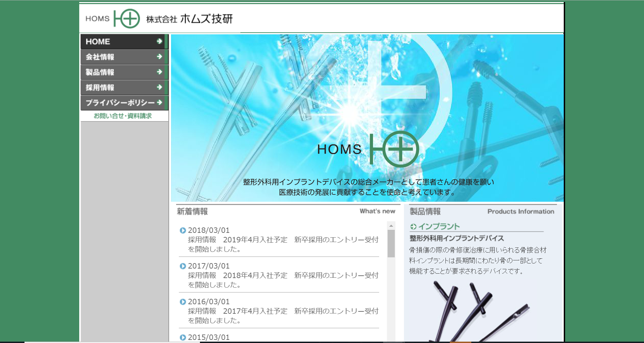The image size is (644, 343).
Task: Select the 2018/03/01 news date
Action: 209,230
